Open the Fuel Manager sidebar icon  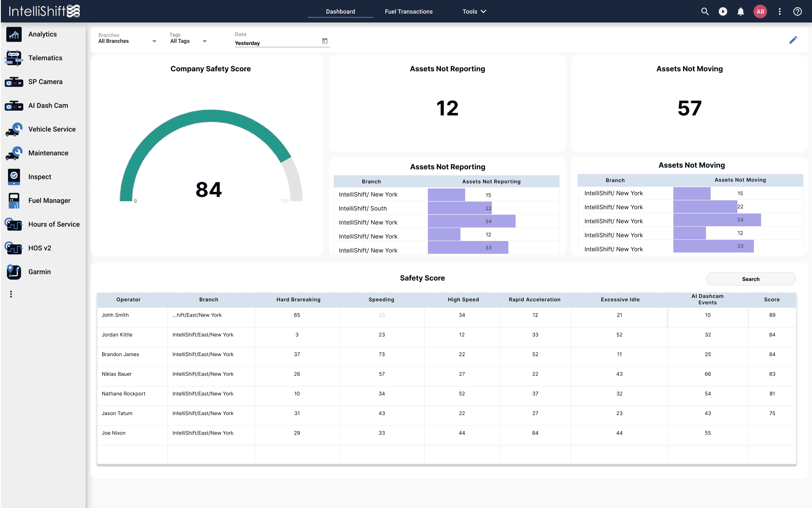click(14, 201)
